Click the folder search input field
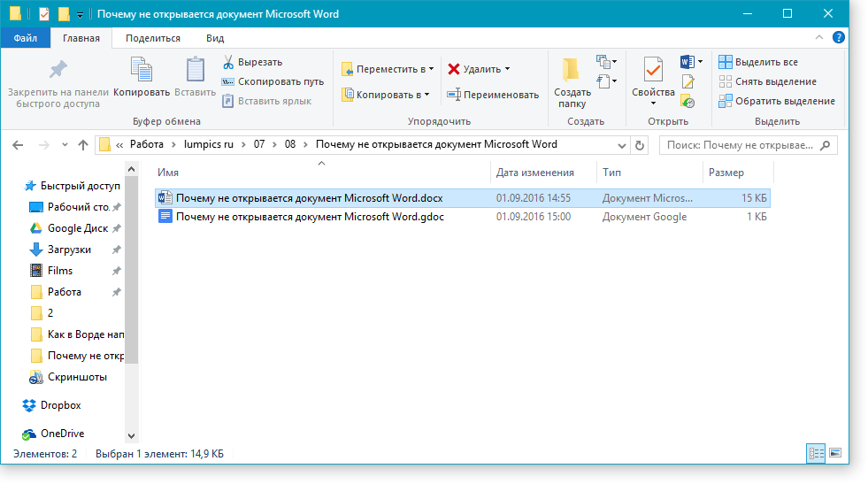 tap(741, 145)
